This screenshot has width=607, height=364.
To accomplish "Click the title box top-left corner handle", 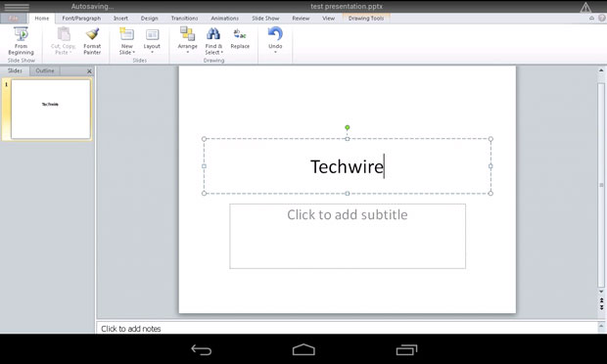I will pos(204,139).
